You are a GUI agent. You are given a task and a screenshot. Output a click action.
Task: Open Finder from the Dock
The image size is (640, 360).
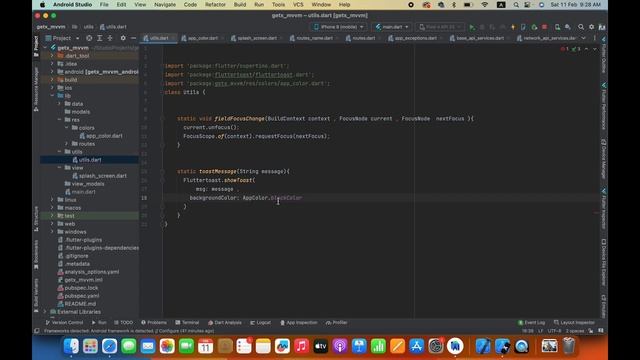point(71,347)
